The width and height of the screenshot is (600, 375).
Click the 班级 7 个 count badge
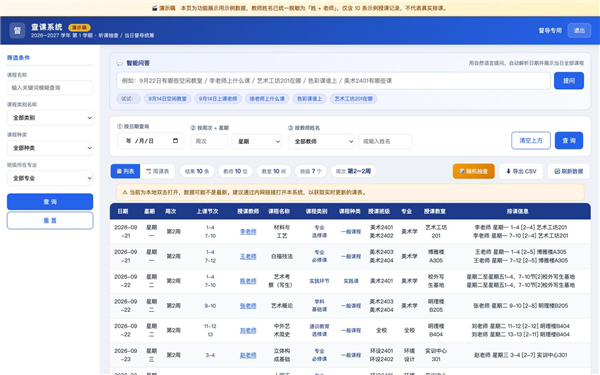click(x=311, y=171)
